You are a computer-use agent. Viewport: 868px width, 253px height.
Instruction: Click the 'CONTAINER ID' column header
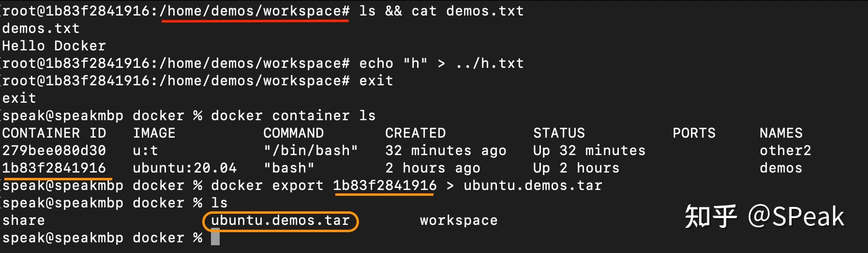point(54,133)
